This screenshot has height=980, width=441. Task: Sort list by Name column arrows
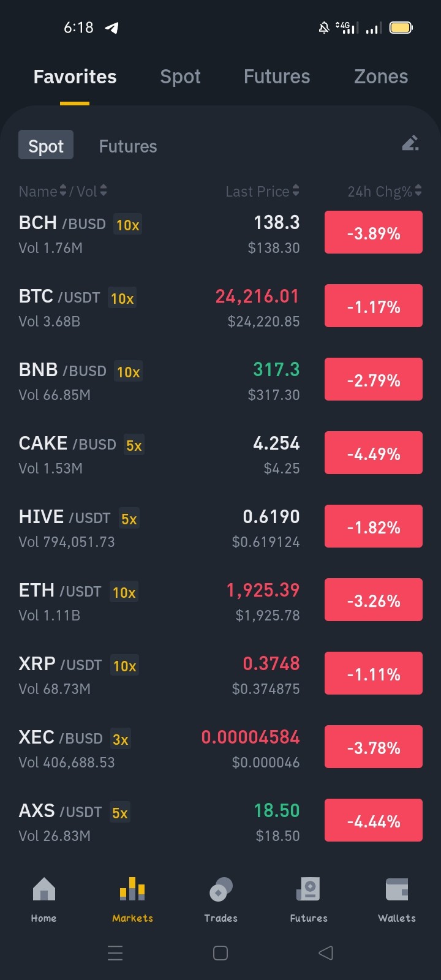click(x=62, y=190)
